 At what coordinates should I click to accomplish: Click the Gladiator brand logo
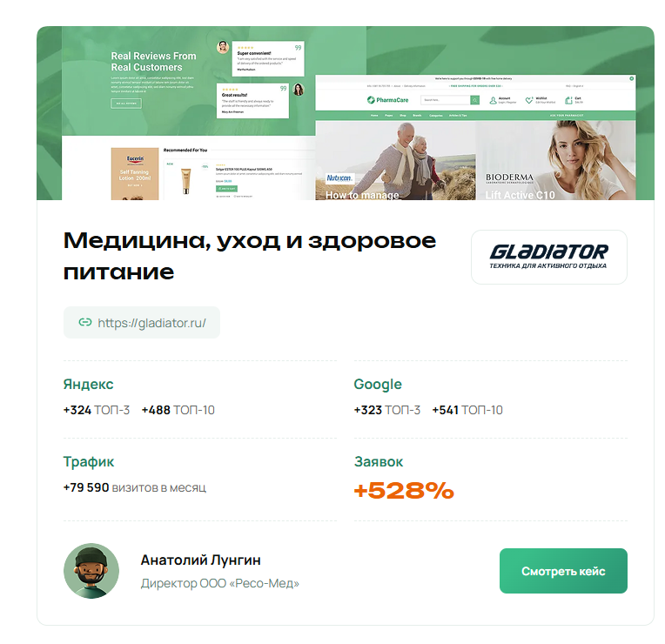[548, 257]
